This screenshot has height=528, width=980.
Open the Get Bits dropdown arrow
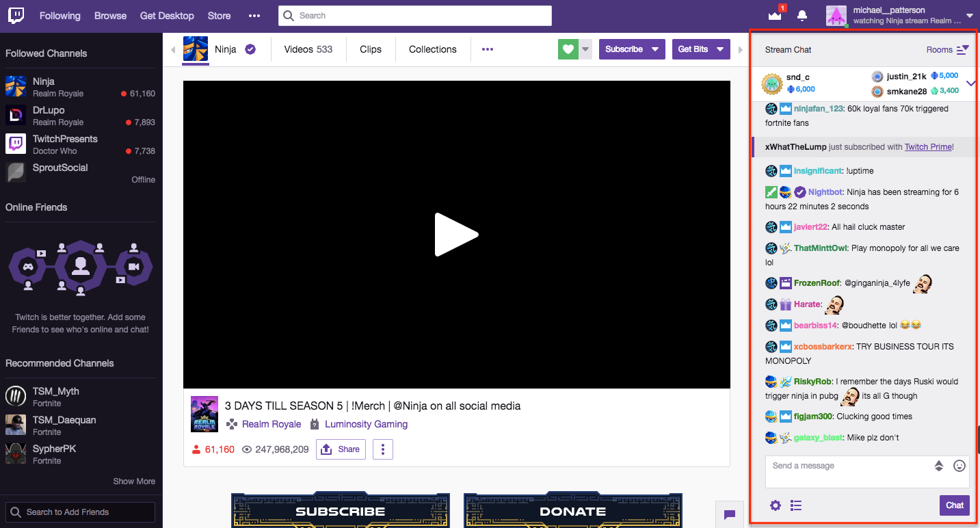(721, 49)
